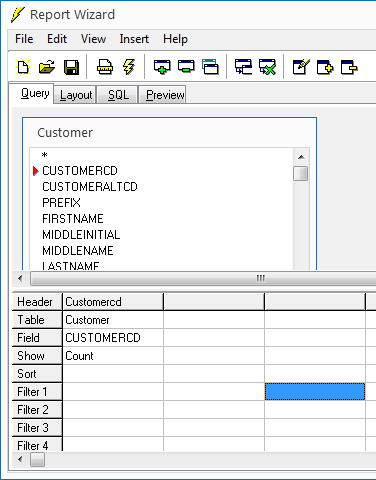376x480 pixels.
Task: Click the print preview ruler printer icon
Action: [x=105, y=67]
